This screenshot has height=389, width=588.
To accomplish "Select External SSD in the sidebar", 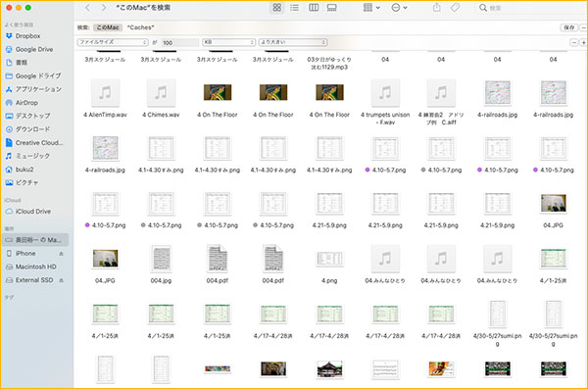I will [x=33, y=280].
